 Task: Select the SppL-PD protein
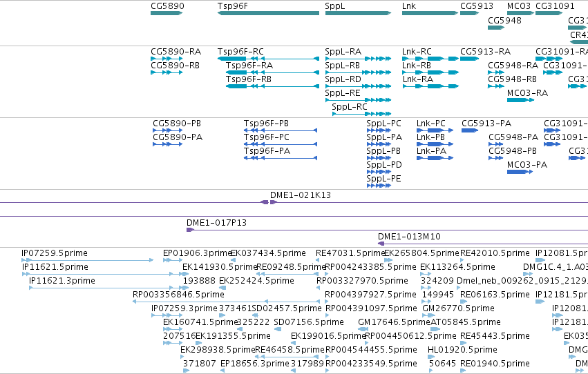pyautogui.click(x=379, y=172)
